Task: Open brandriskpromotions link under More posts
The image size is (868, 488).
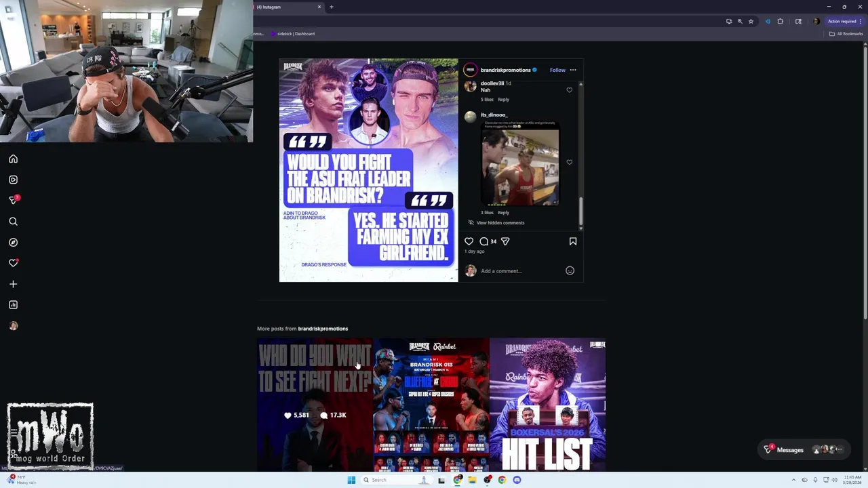Action: tap(323, 329)
